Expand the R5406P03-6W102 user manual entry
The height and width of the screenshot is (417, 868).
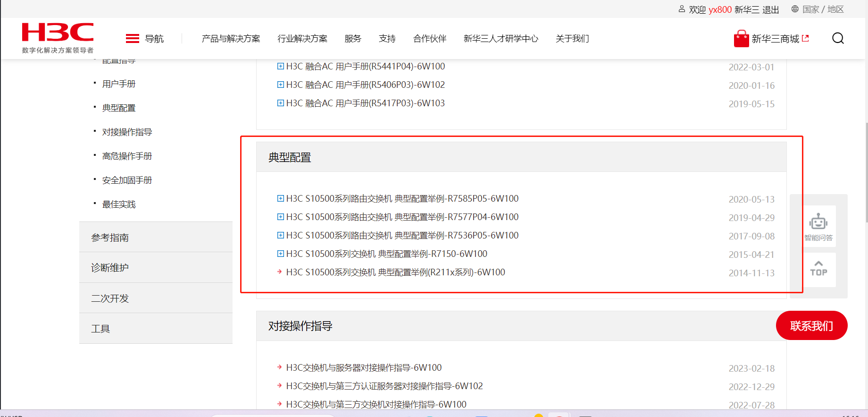pyautogui.click(x=281, y=85)
